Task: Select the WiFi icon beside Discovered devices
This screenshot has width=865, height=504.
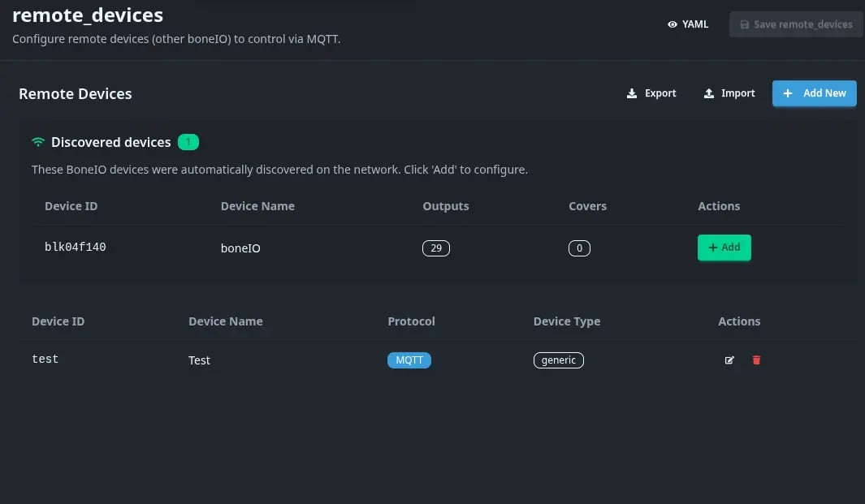Action: [x=37, y=141]
